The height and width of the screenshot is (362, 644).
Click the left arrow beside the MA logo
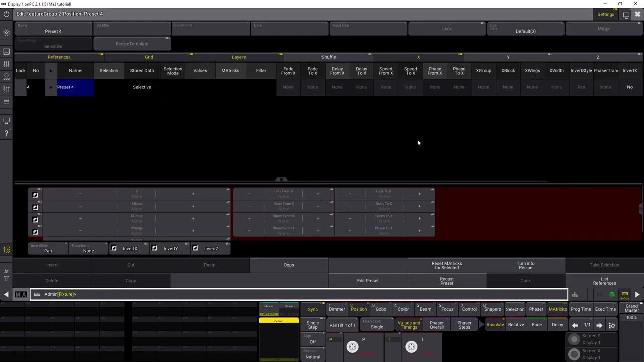click(x=6, y=294)
